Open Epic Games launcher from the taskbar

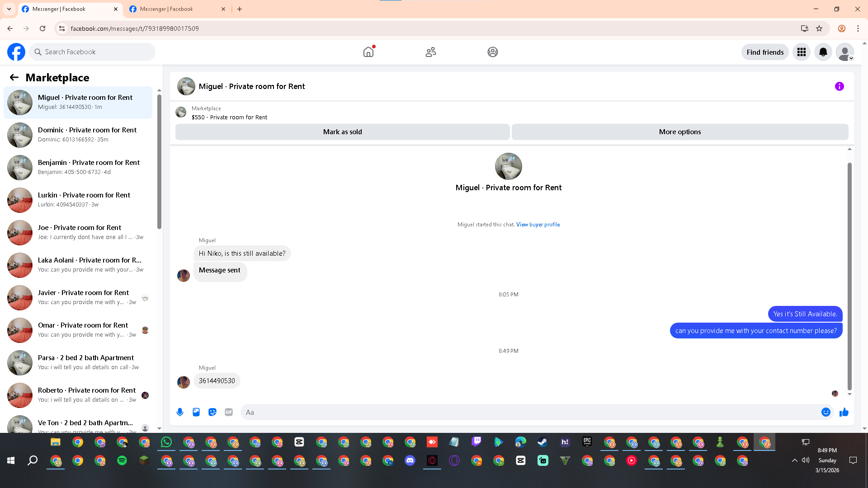click(587, 442)
